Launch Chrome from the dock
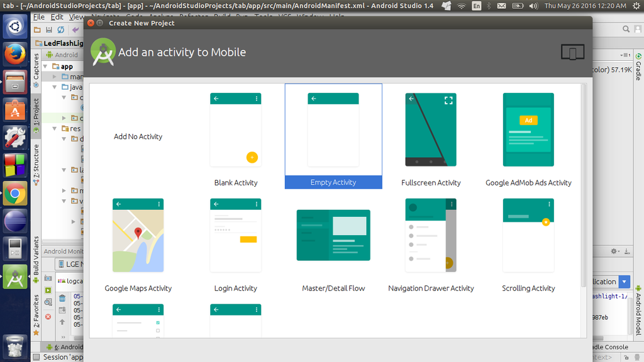The image size is (644, 362). pyautogui.click(x=15, y=194)
